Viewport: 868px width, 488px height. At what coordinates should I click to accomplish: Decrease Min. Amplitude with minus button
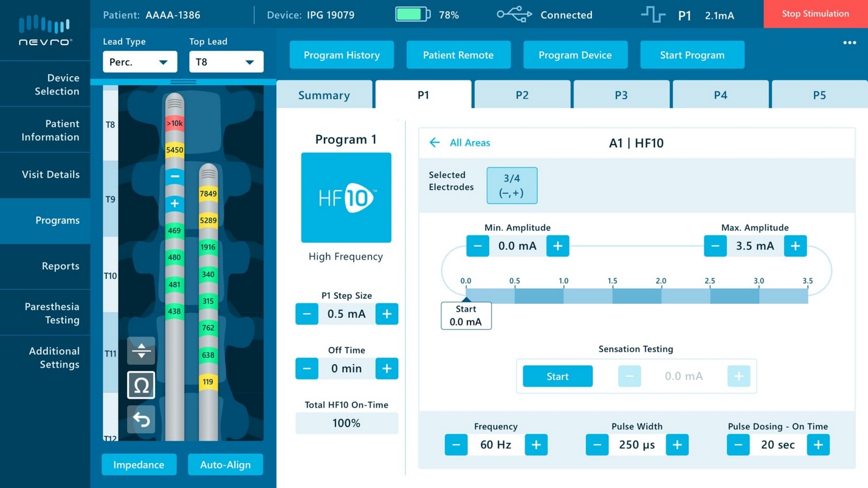pyautogui.click(x=477, y=246)
